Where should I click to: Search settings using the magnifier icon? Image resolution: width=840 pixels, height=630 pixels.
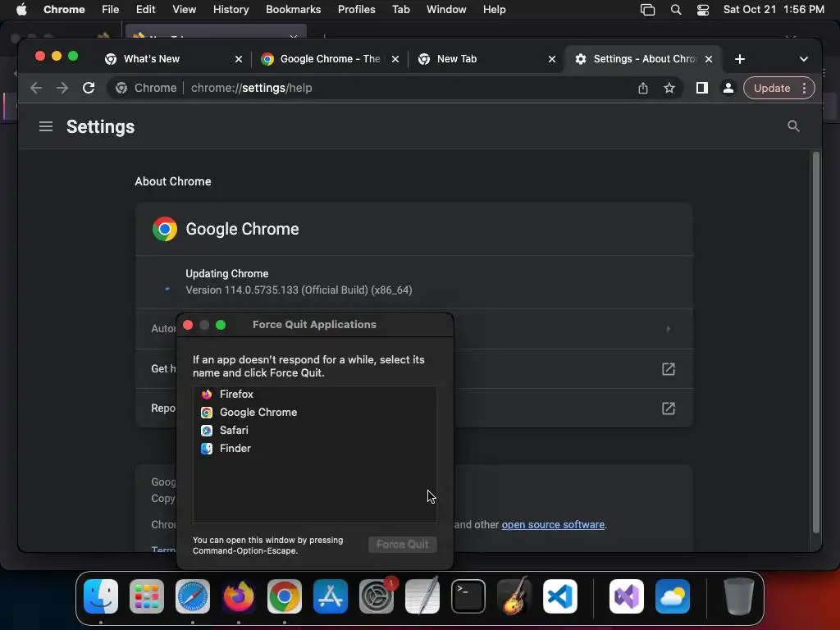point(793,126)
